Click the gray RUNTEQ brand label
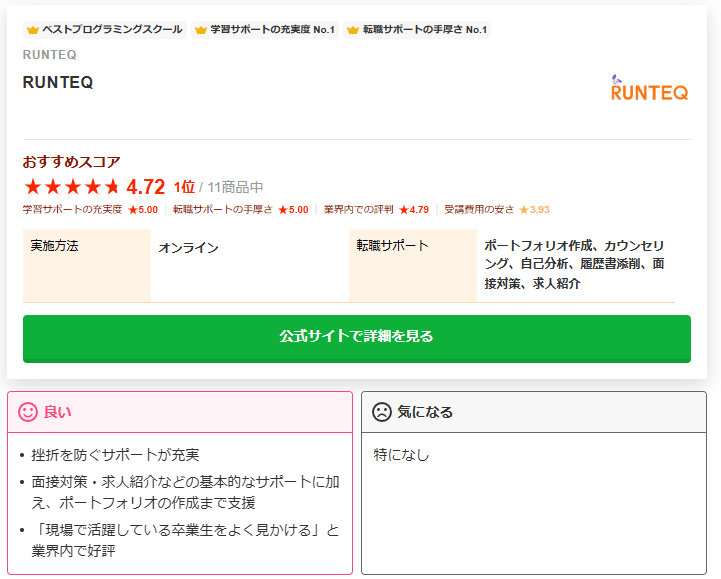721x579 pixels. click(x=50, y=55)
